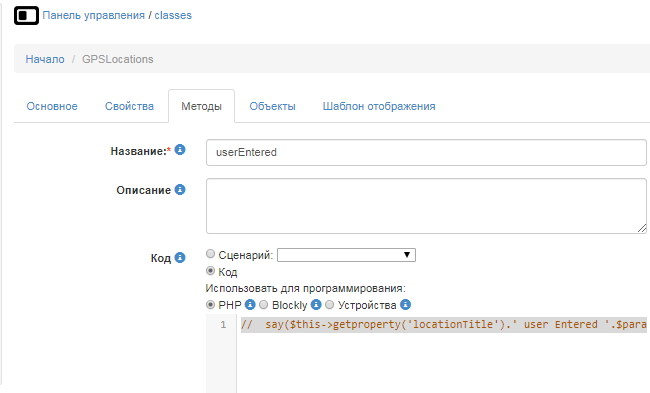Click info icon next to Название label
The width and height of the screenshot is (650, 393).
179,150
